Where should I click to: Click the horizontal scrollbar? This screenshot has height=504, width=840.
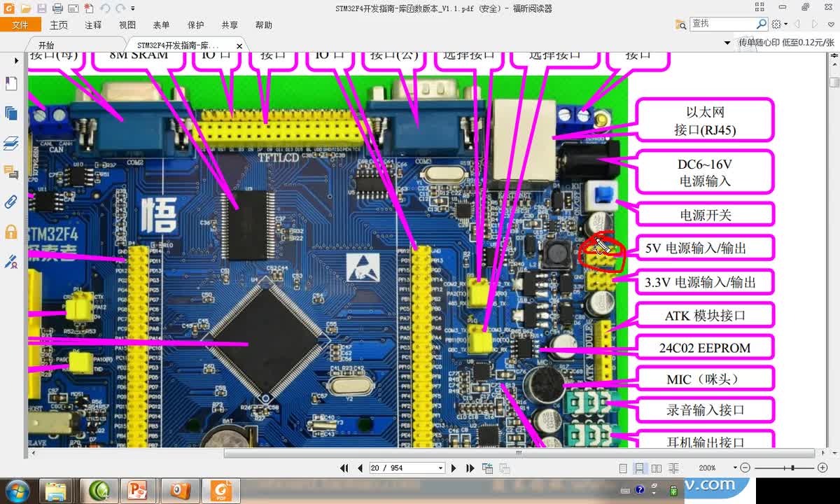(x=519, y=453)
